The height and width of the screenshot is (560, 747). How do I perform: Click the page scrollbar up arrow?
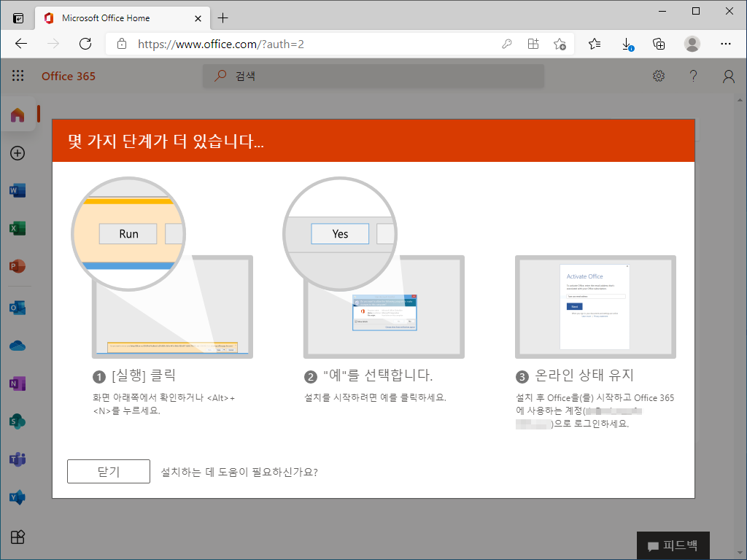click(740, 101)
